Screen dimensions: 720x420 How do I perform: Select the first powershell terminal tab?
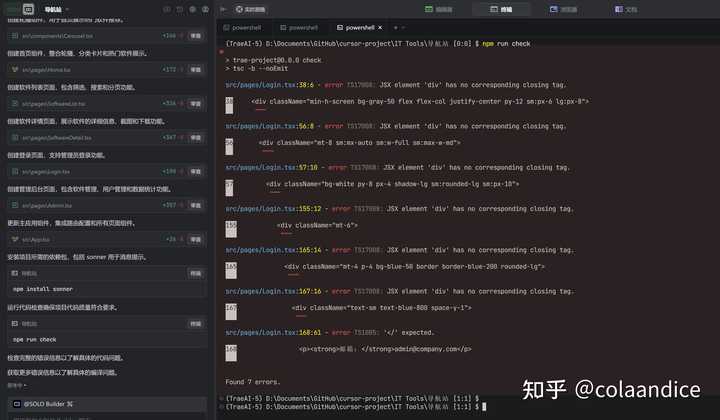coord(246,27)
